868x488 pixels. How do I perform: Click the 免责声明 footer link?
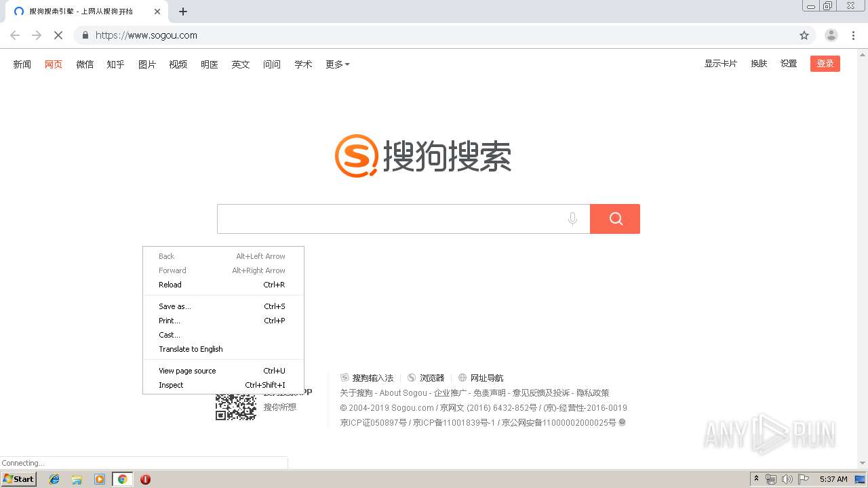coord(490,393)
